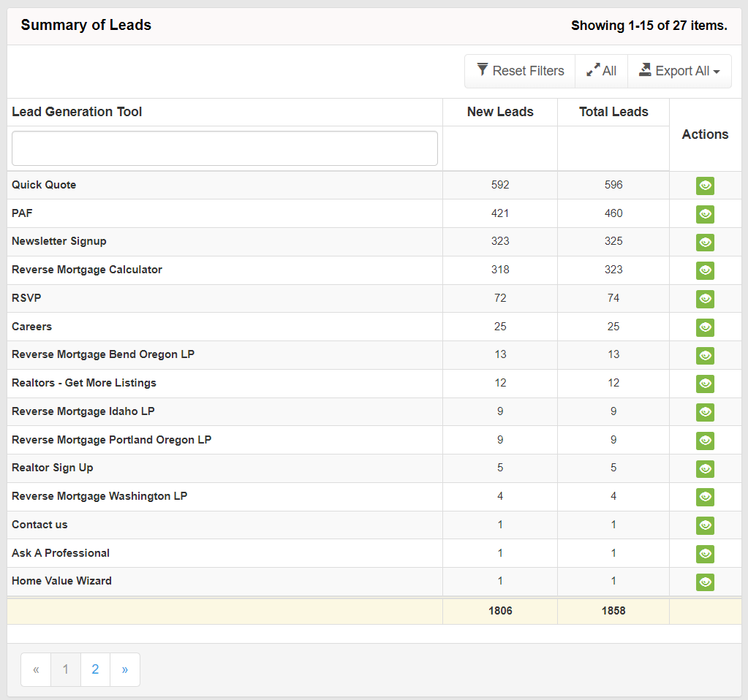Viewport: 748px width, 700px height.
Task: Click the Contact us total leads count
Action: (613, 525)
